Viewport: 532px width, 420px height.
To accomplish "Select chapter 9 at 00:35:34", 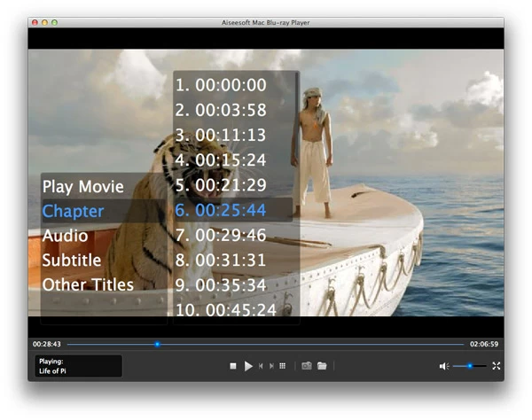I will (x=221, y=284).
